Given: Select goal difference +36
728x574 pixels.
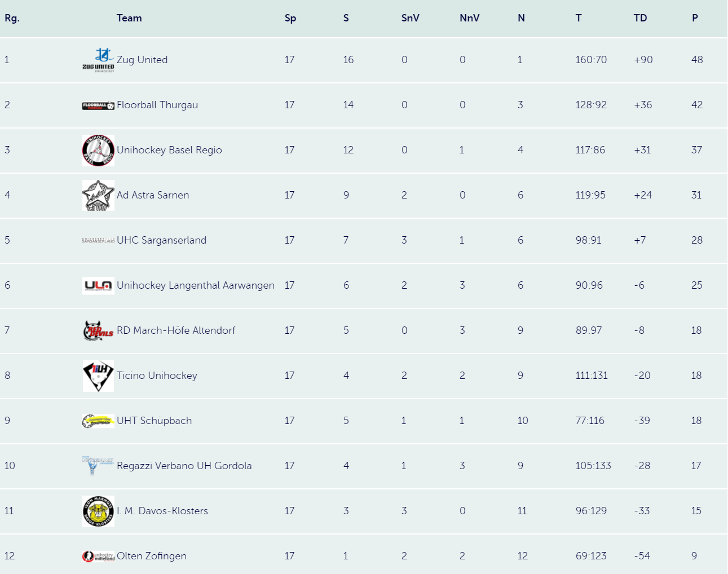Looking at the screenshot, I should coord(643,105).
